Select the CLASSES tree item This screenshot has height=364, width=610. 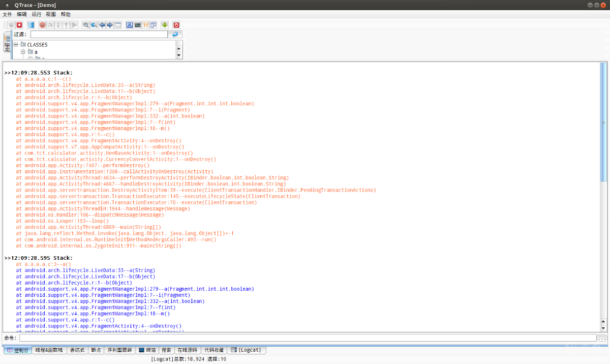tap(37, 45)
